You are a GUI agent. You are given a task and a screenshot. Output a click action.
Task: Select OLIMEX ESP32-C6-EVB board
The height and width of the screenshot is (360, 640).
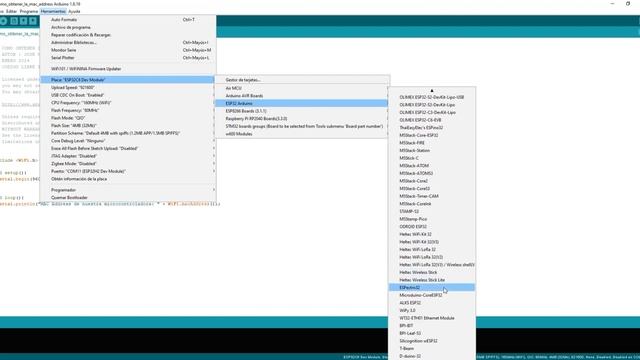click(432, 120)
